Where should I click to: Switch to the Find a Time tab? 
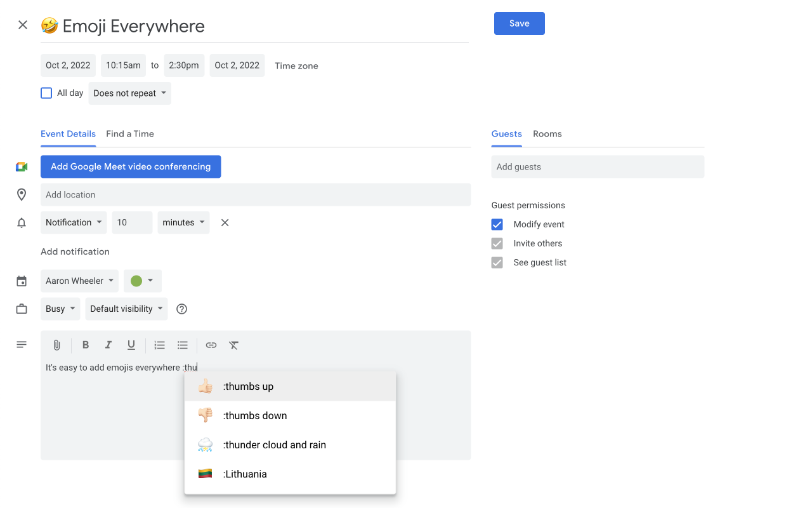(x=129, y=134)
